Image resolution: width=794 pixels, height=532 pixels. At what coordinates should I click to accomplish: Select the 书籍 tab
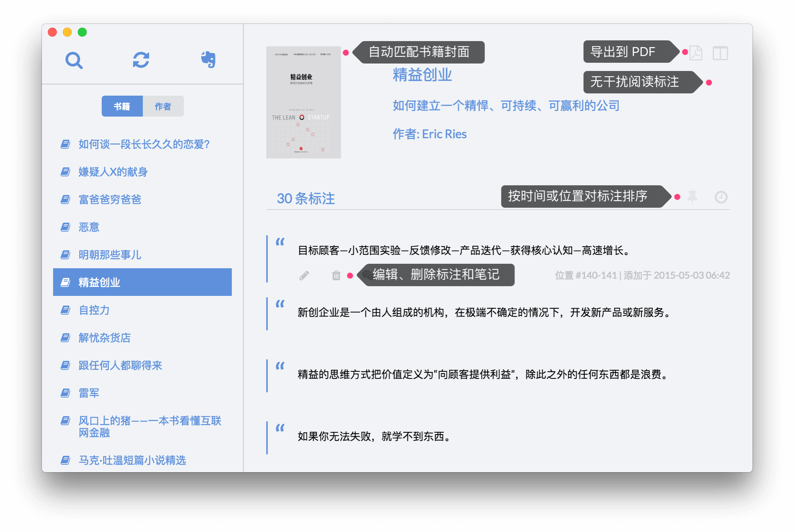click(122, 106)
